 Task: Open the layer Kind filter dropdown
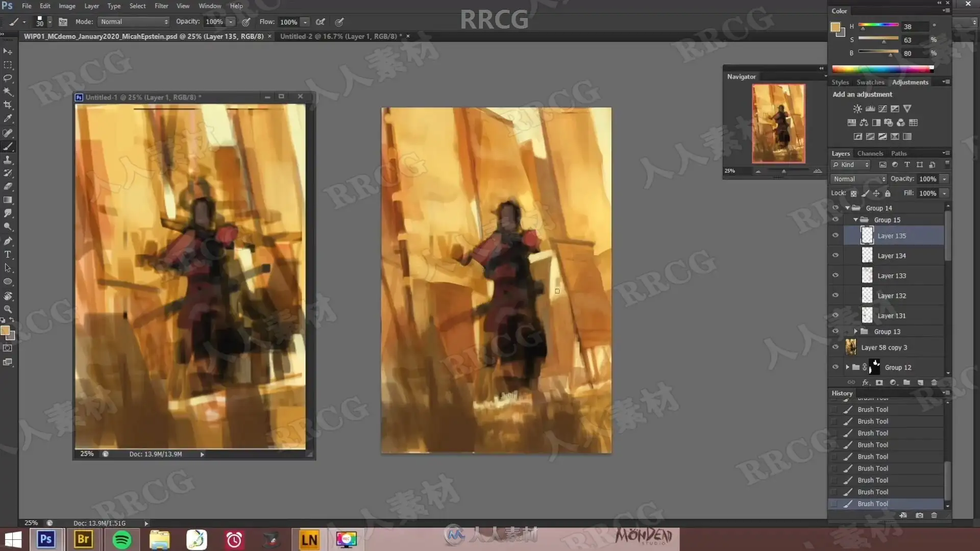(851, 165)
